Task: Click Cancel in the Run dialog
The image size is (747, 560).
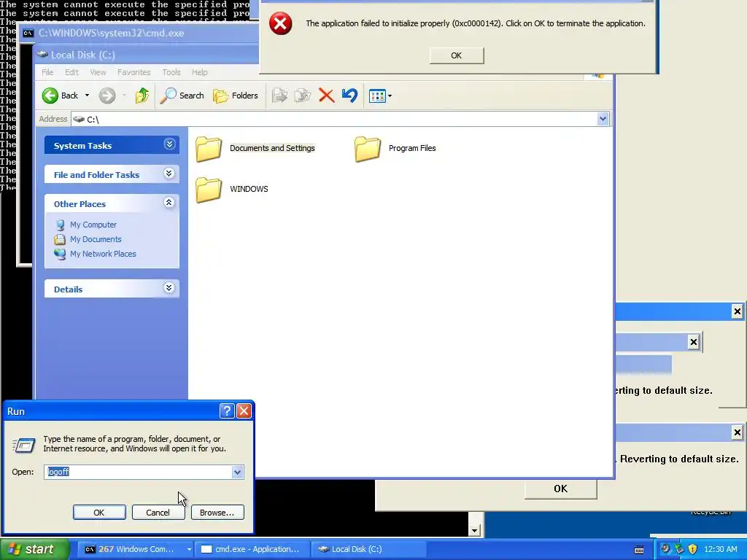Action: [158, 513]
